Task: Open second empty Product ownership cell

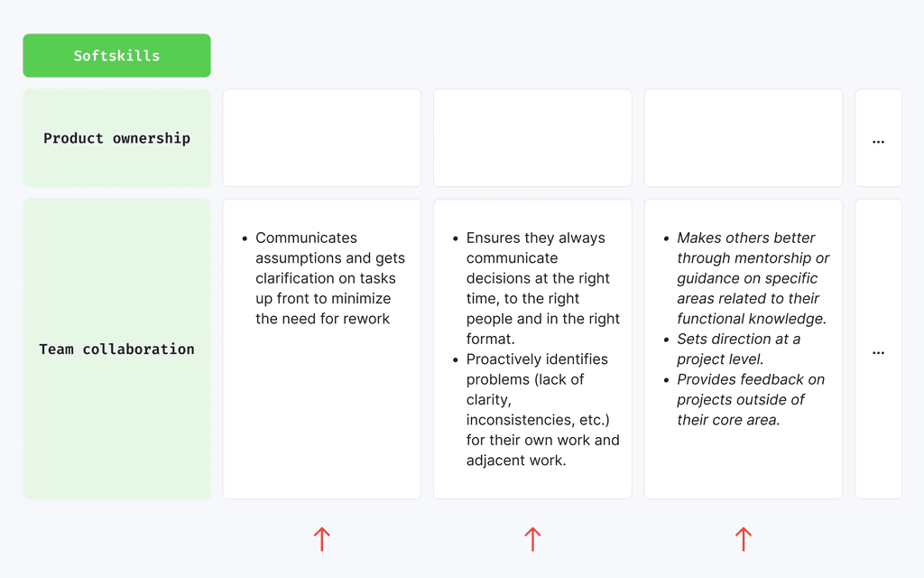Action: 532,138
